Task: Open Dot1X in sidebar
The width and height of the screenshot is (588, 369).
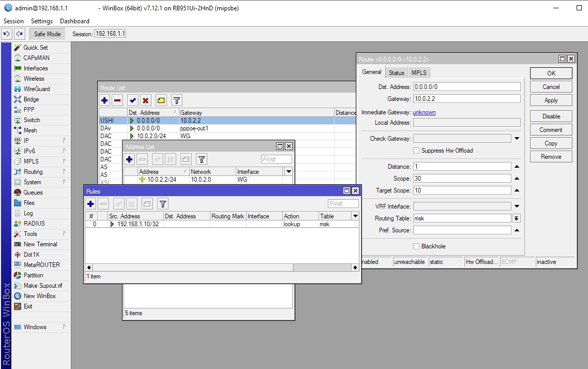Action: pyautogui.click(x=32, y=255)
